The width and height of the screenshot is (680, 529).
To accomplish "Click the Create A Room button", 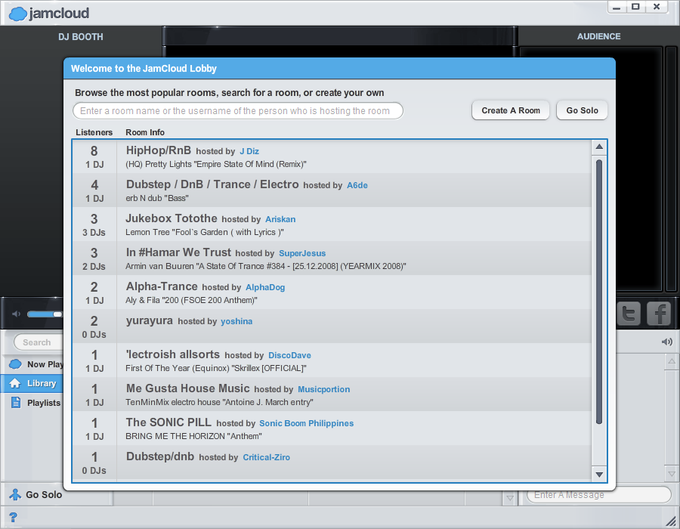I will (x=510, y=110).
